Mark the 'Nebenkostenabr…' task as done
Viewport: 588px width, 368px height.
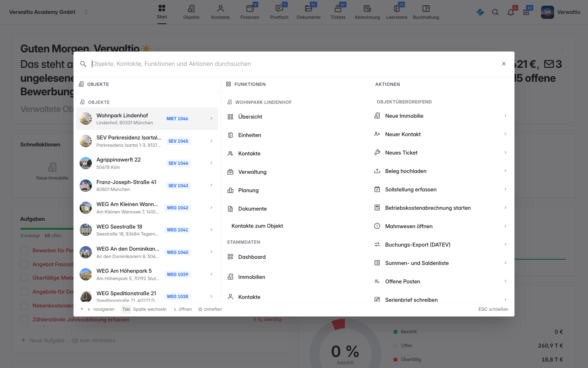[24, 305]
